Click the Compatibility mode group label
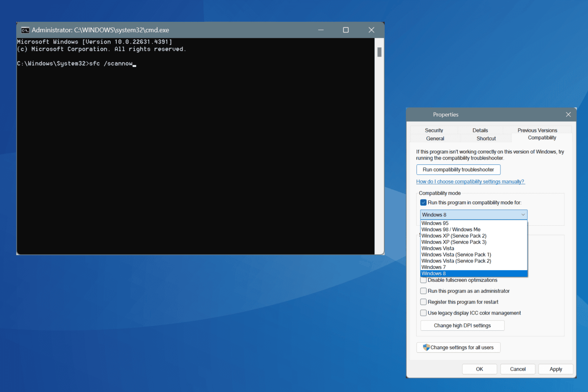Screen dimensions: 588x392 pos(440,193)
